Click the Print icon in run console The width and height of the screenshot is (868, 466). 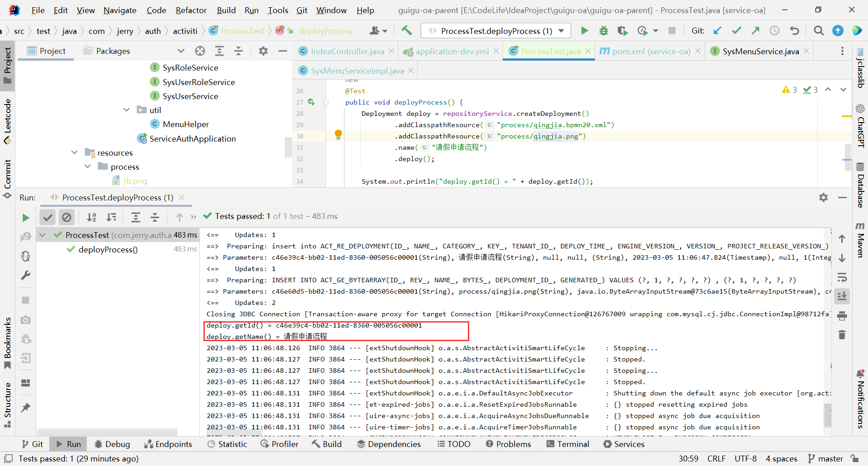(842, 316)
